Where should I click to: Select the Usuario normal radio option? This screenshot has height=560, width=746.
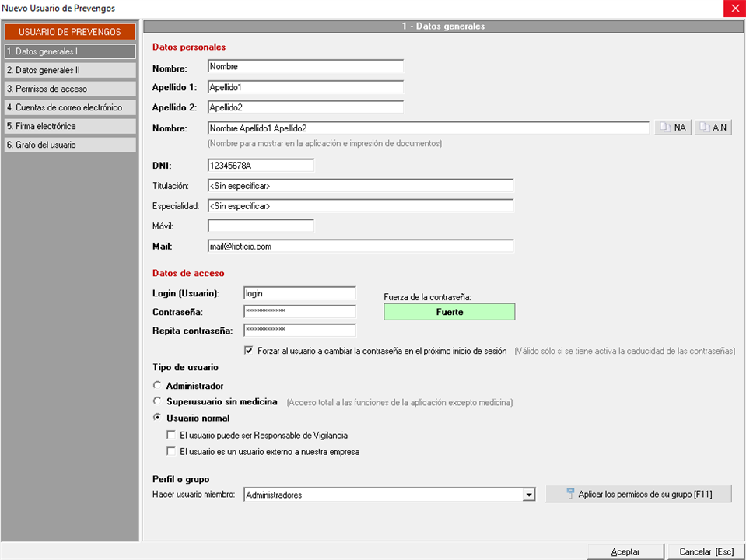(x=158, y=418)
